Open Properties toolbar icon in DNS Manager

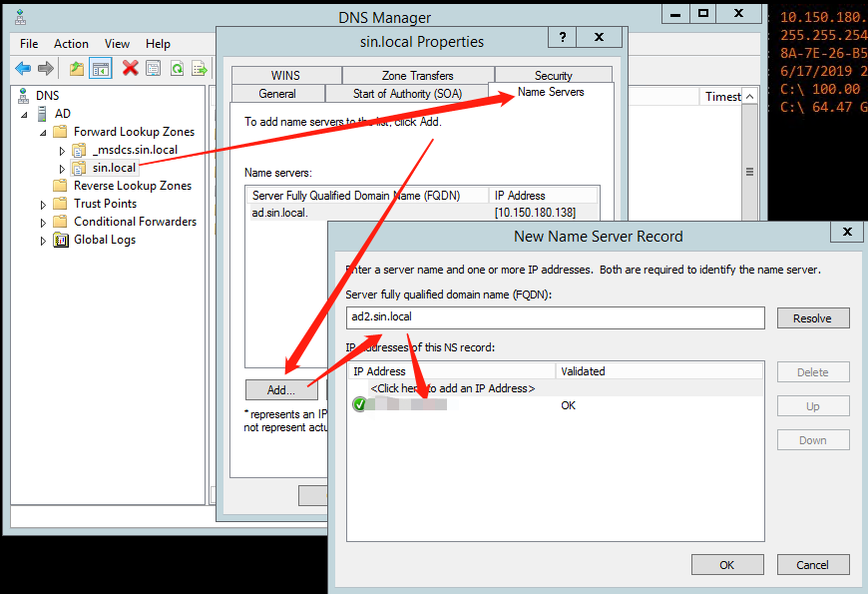click(154, 69)
